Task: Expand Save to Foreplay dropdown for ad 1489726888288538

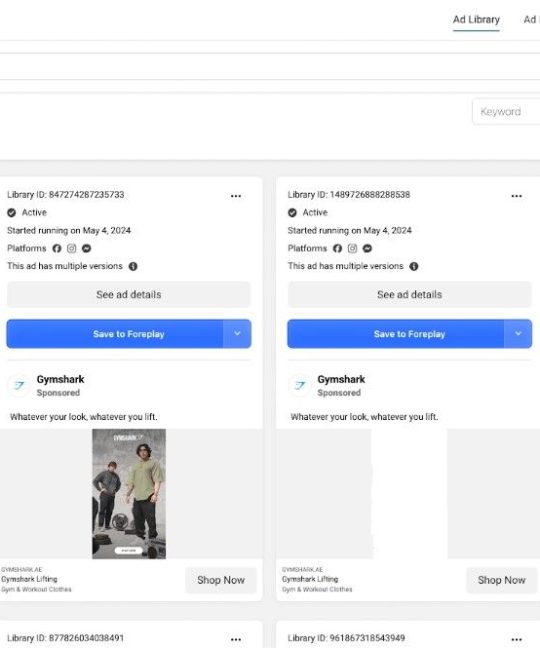Action: [x=518, y=334]
